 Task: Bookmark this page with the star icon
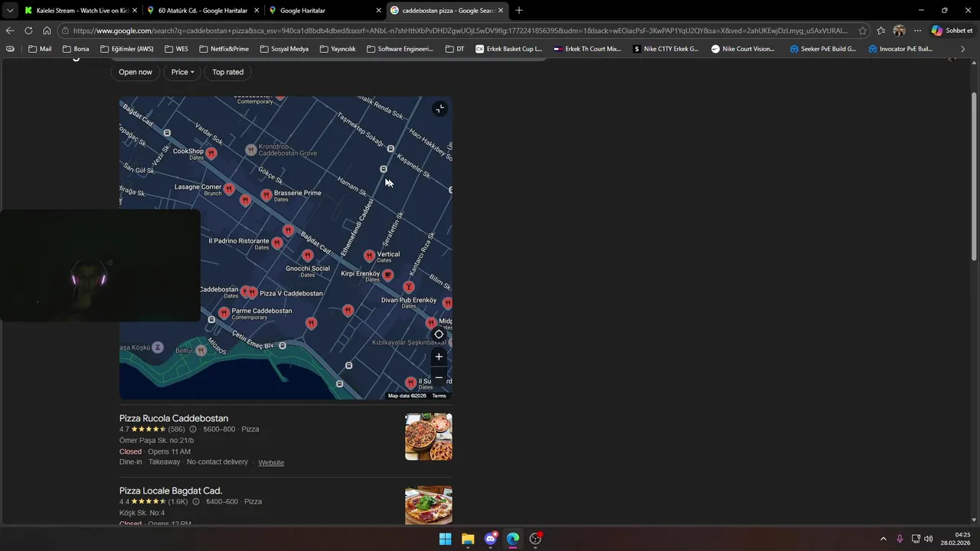coord(863,31)
